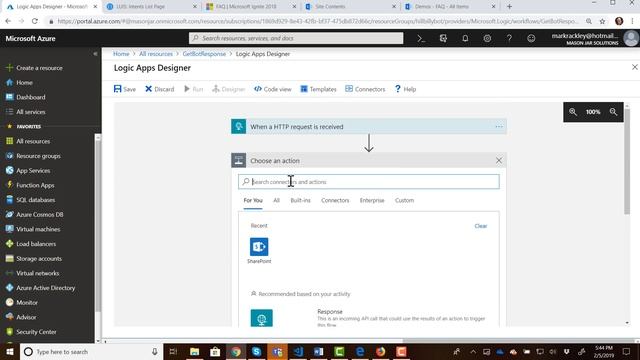
Task: Open Security Center
Action: 31,332
